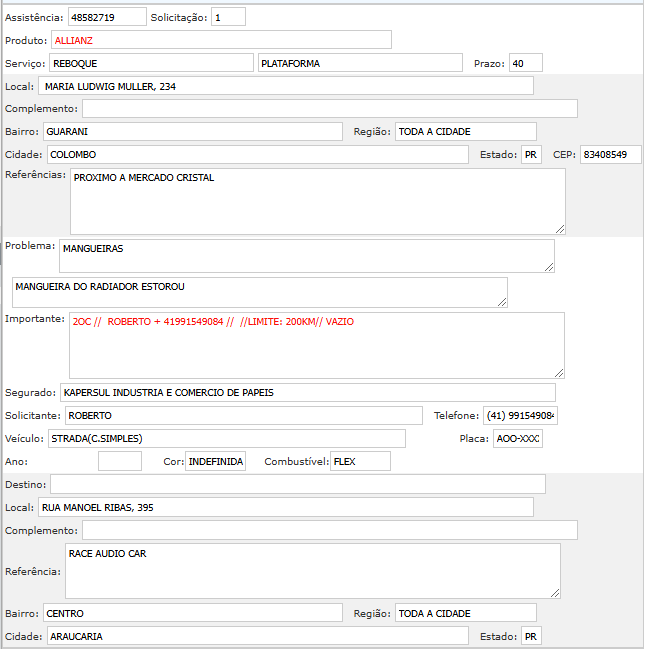Image resolution: width=646 pixels, height=649 pixels.
Task: Select the CEP field with 83408549
Action: 610,155
